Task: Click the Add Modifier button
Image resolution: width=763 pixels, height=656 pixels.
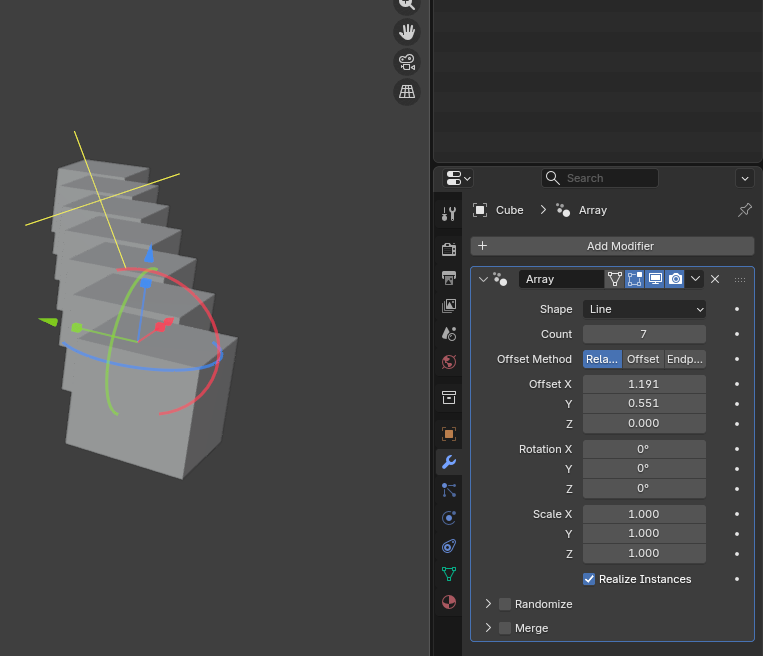Action: pos(612,246)
